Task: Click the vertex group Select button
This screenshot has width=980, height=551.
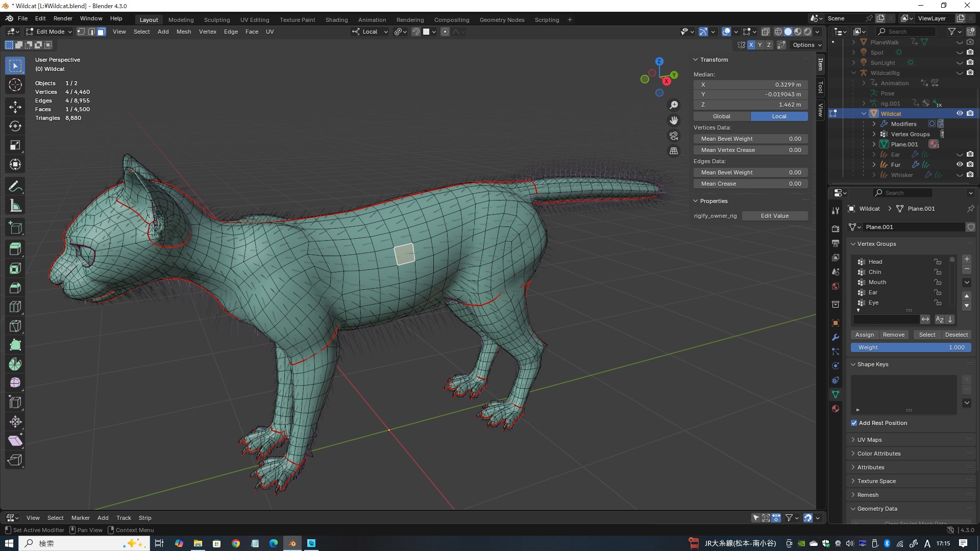Action: coord(927,335)
